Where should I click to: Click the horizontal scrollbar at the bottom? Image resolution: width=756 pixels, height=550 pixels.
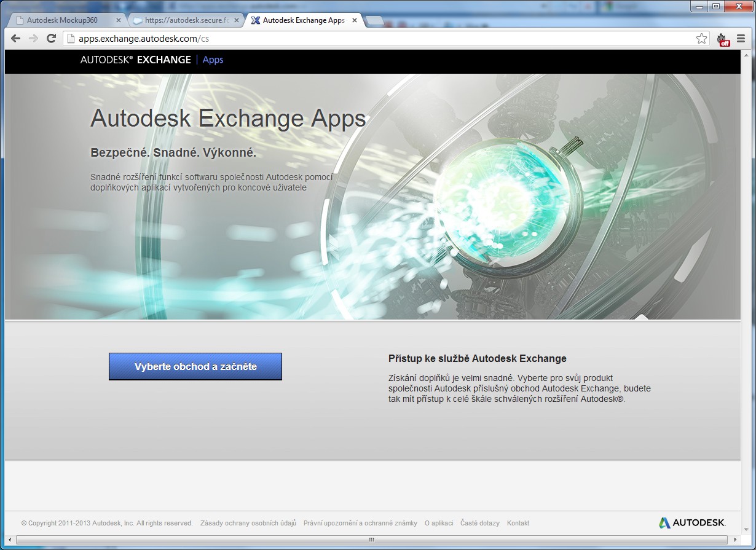371,539
